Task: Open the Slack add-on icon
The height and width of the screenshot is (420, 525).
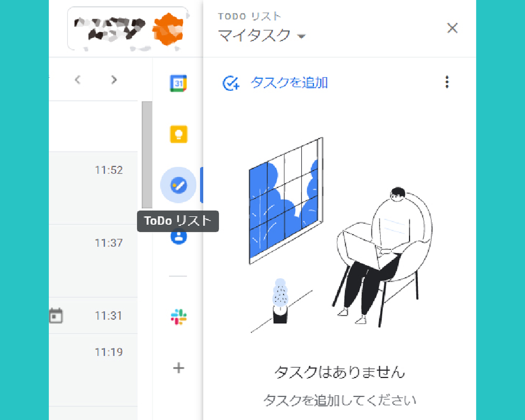Action: point(178,317)
